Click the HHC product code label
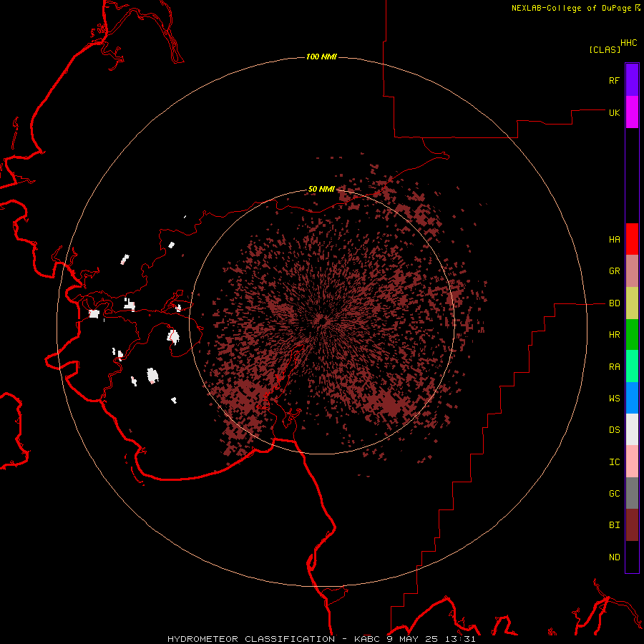Screen dimensions: 644x644 [629, 43]
